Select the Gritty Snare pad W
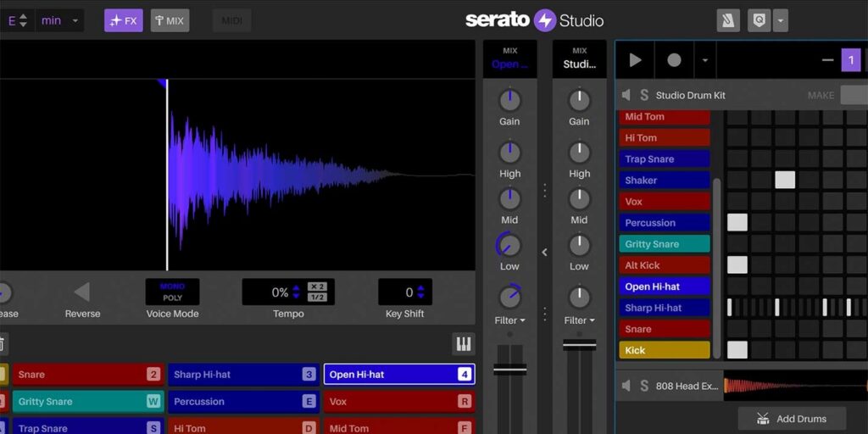The height and width of the screenshot is (434, 868). point(88,401)
